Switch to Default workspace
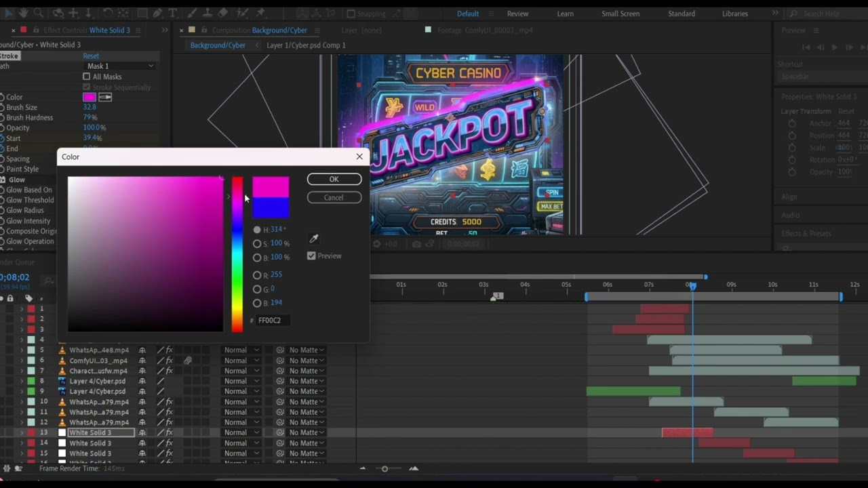The width and height of the screenshot is (868, 488). [467, 14]
